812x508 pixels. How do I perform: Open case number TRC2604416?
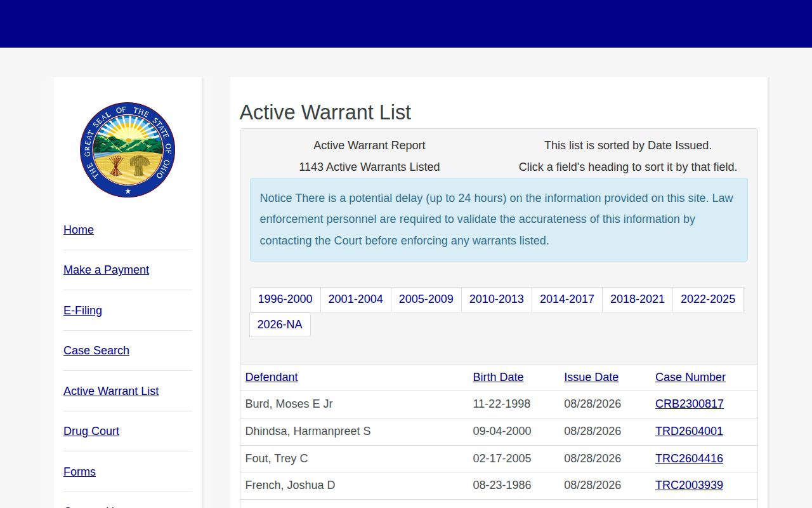[x=689, y=458]
